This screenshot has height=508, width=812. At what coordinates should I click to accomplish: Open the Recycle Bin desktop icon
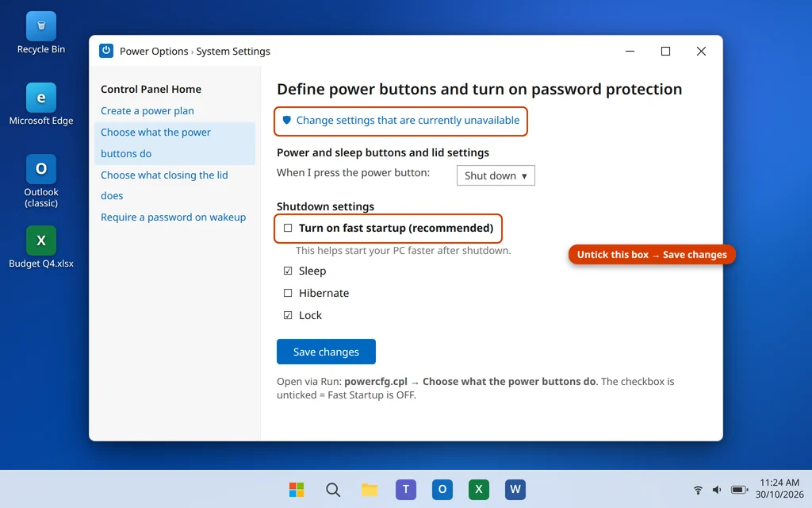pos(41,33)
